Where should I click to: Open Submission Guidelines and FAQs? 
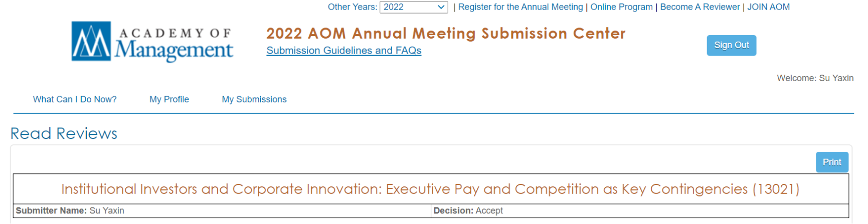click(343, 51)
